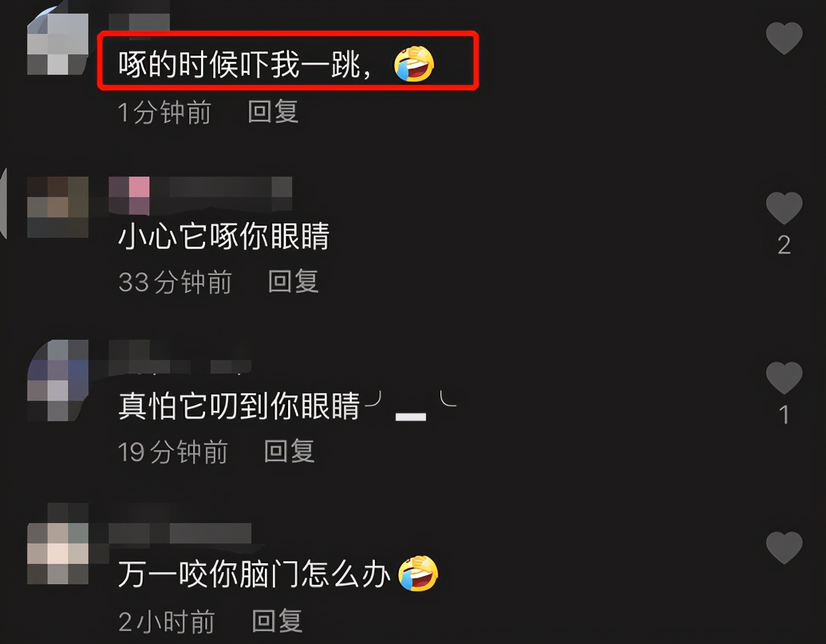The width and height of the screenshot is (826, 644).
Task: Click 回复 beside 2小时前
Action: coord(277,622)
